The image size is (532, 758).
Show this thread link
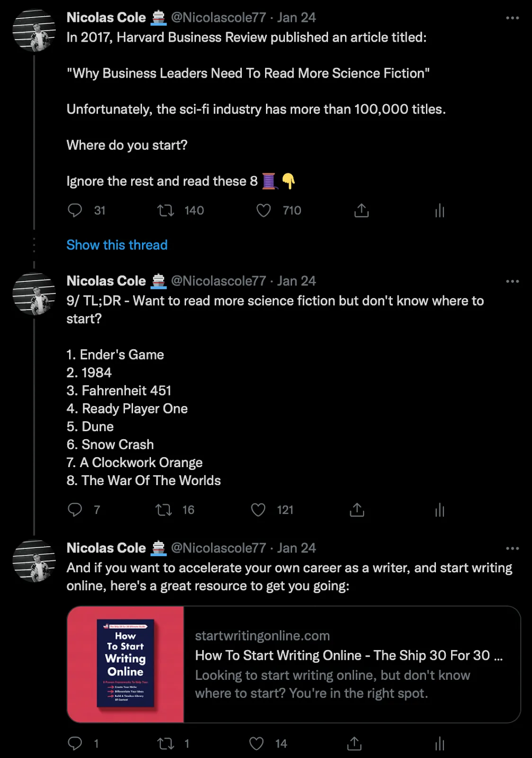point(117,245)
